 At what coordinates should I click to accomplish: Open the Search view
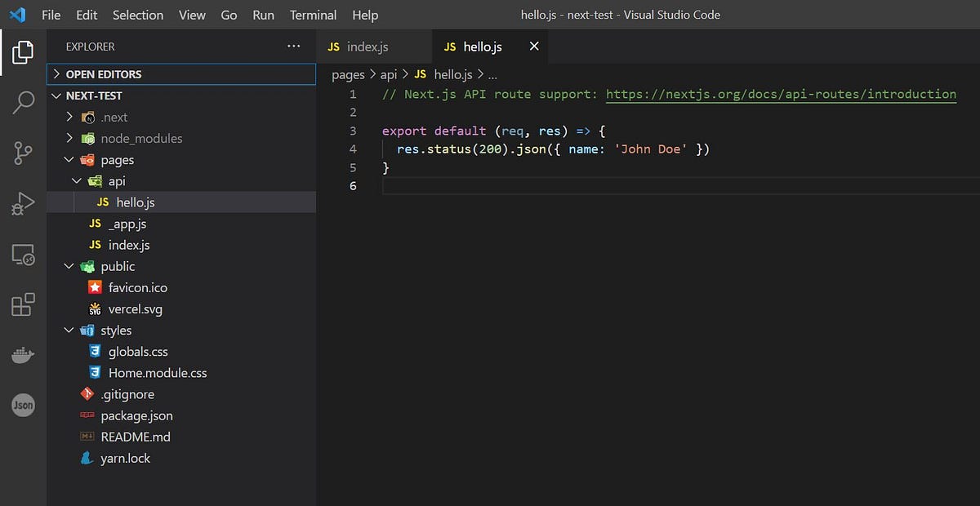point(22,102)
